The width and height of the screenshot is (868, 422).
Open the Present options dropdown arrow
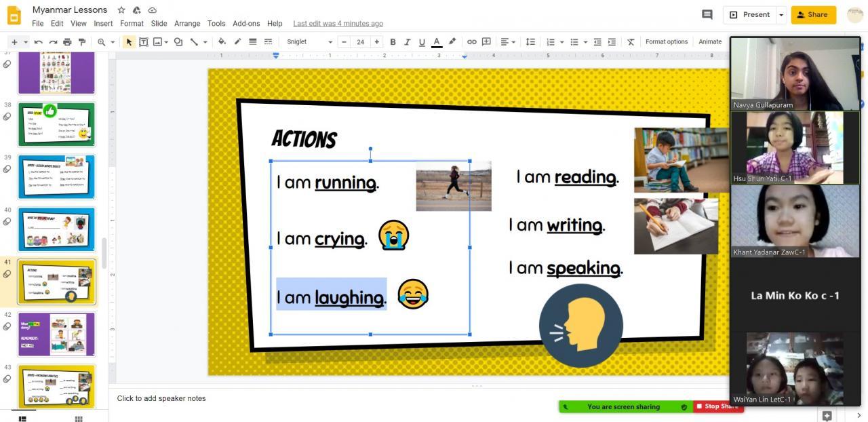[x=781, y=14]
